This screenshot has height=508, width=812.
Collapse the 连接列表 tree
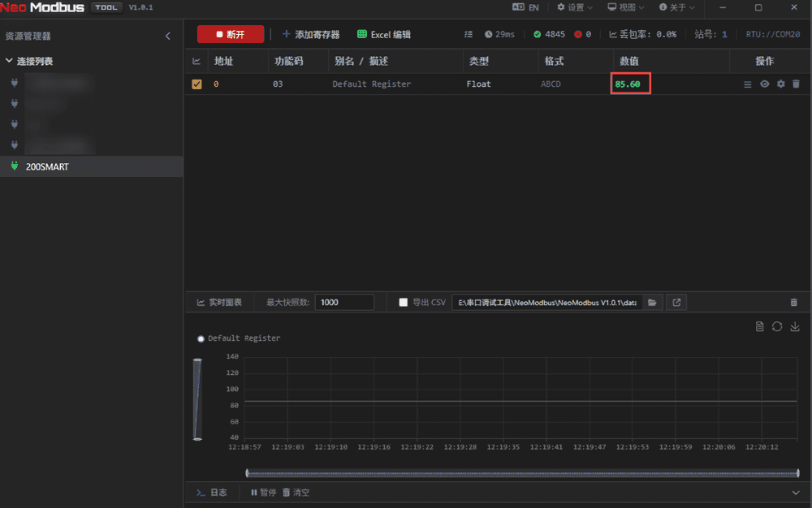9,61
